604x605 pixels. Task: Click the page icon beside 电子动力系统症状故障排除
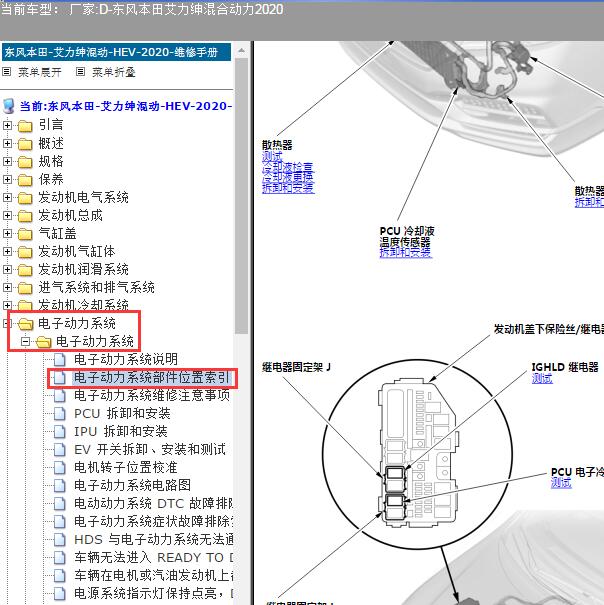pyautogui.click(x=59, y=522)
